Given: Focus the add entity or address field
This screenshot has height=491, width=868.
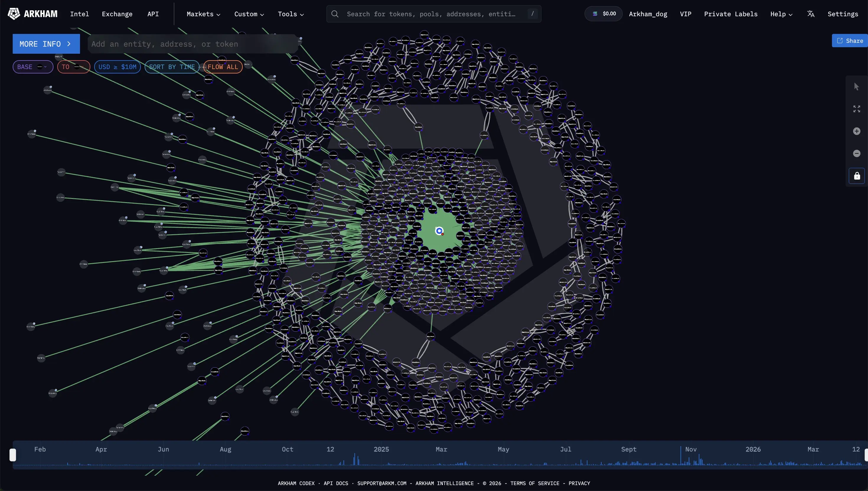Looking at the screenshot, I should pos(192,44).
